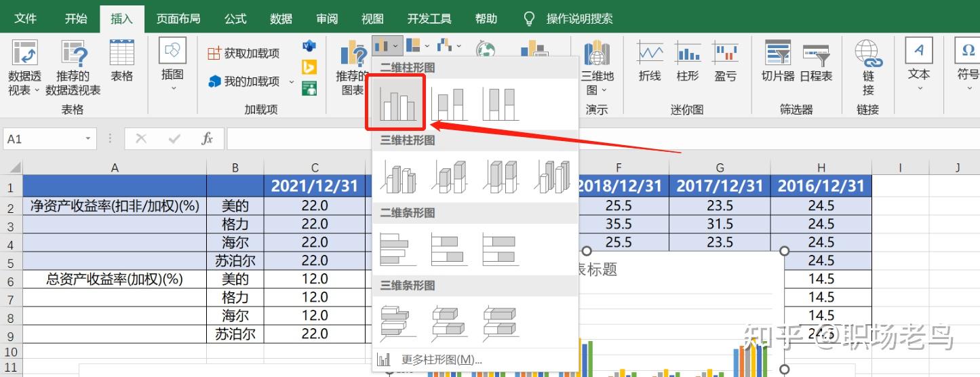This screenshot has width=980, height=377.
Task: Select the 2-D clustered column chart
Action: click(397, 103)
